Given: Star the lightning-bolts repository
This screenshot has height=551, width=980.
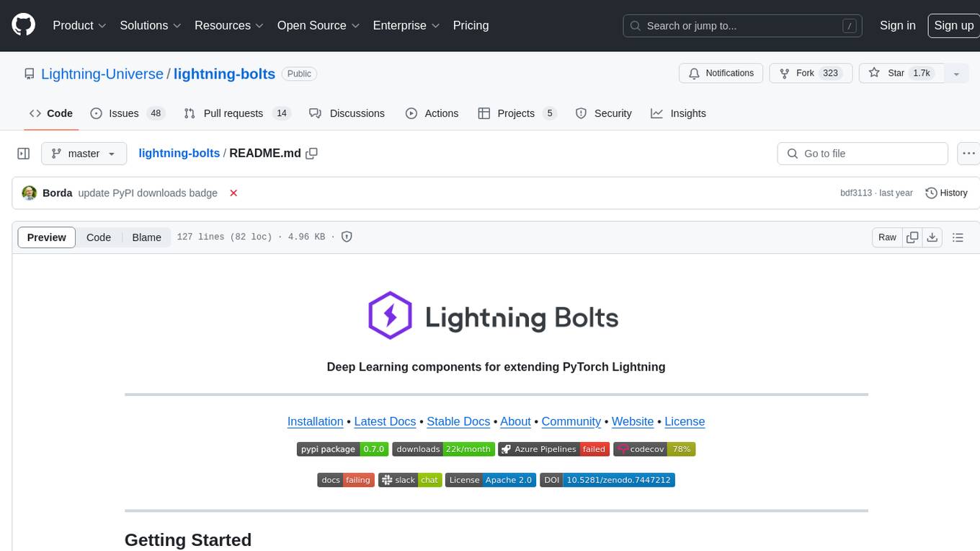Looking at the screenshot, I should [901, 74].
